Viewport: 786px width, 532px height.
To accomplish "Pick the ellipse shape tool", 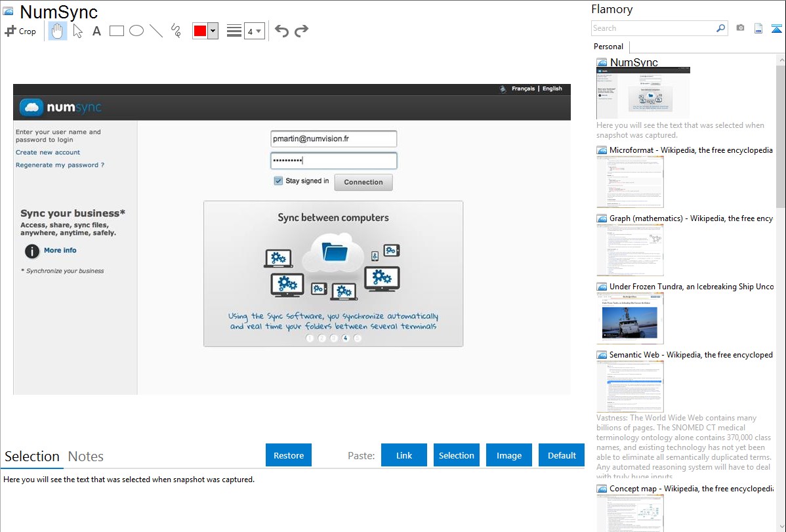I will coord(136,31).
